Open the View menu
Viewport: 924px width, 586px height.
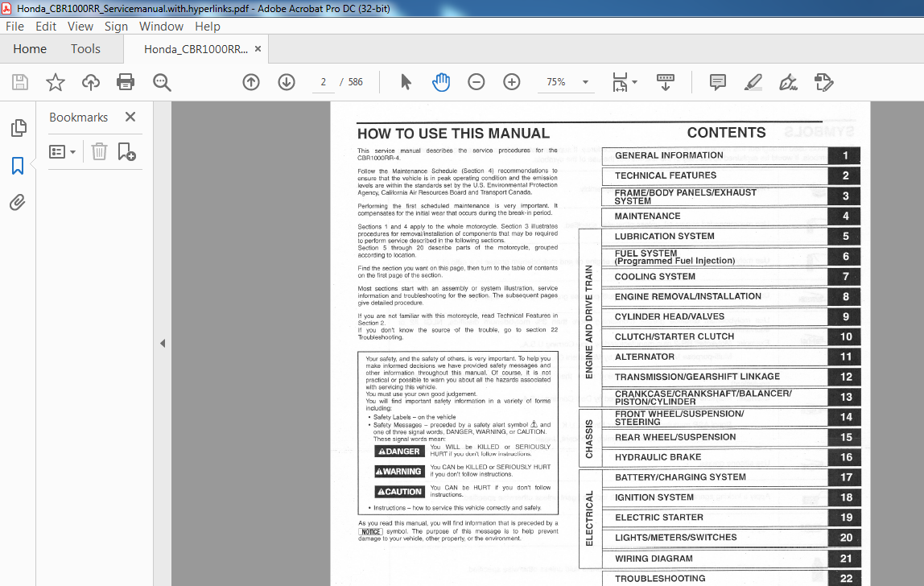(x=80, y=27)
